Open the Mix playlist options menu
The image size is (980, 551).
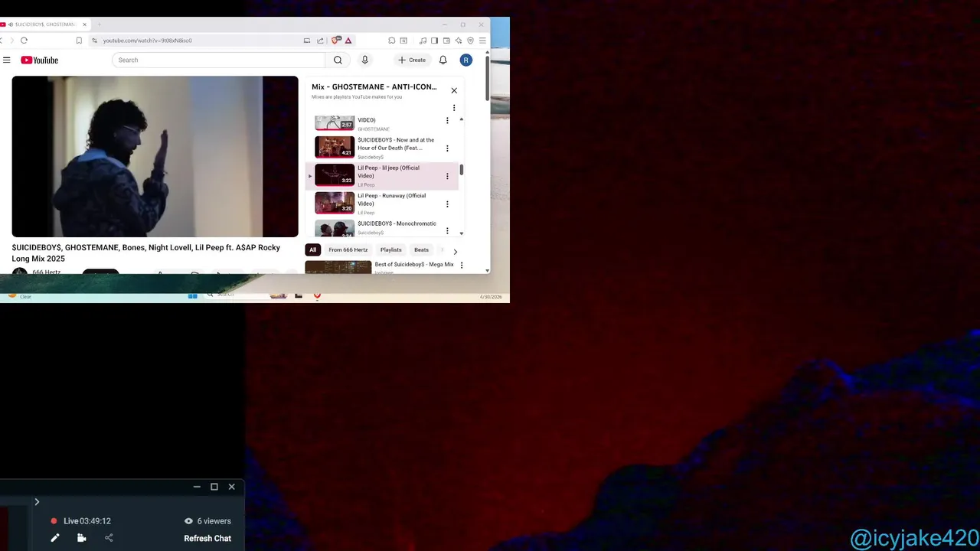pyautogui.click(x=454, y=108)
